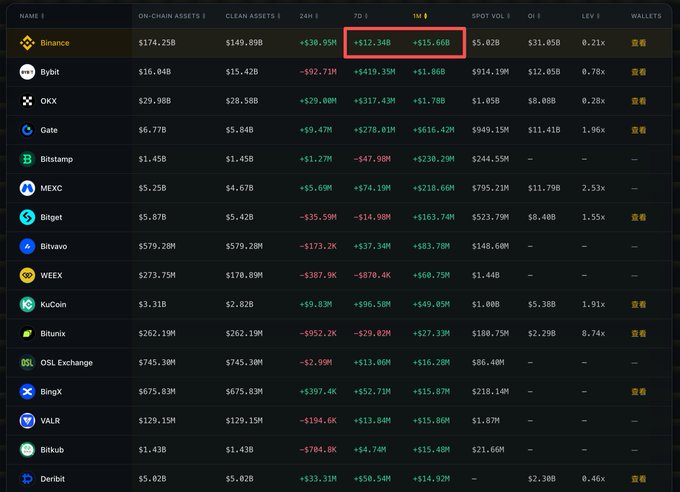This screenshot has width=680, height=492.
Task: Click Binance on-chain assets $174.25B
Action: (157, 43)
